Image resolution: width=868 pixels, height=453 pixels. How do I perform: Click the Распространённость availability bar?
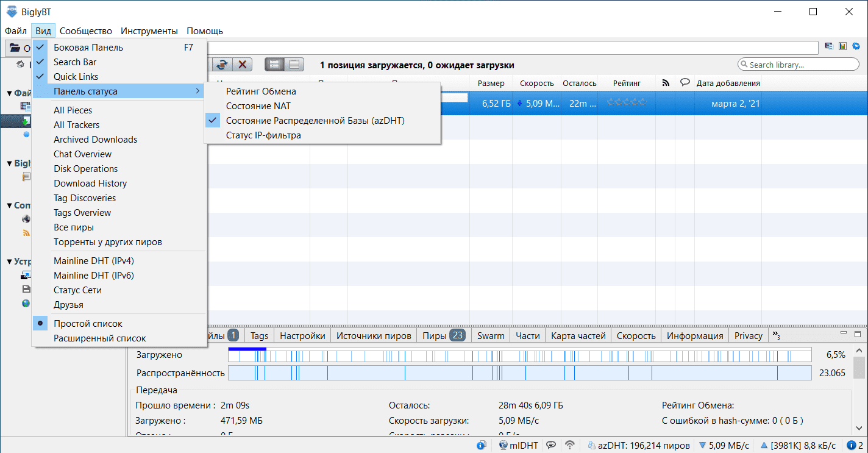(519, 373)
